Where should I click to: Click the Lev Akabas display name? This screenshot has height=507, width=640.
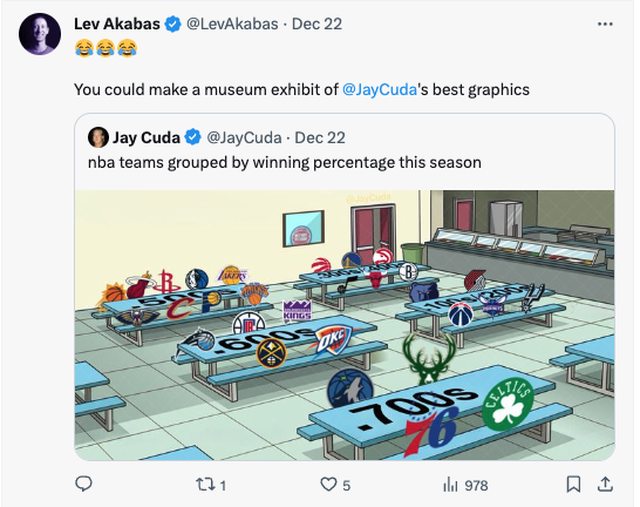[117, 23]
